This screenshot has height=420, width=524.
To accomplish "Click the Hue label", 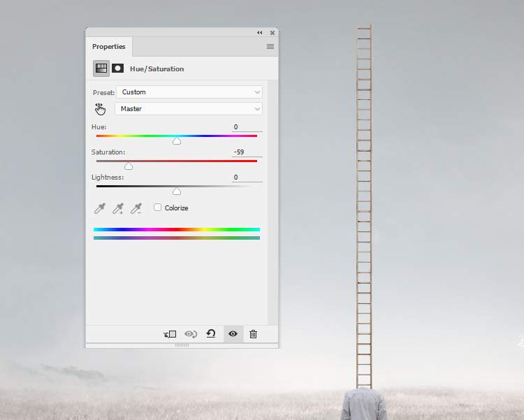I will tap(99, 127).
